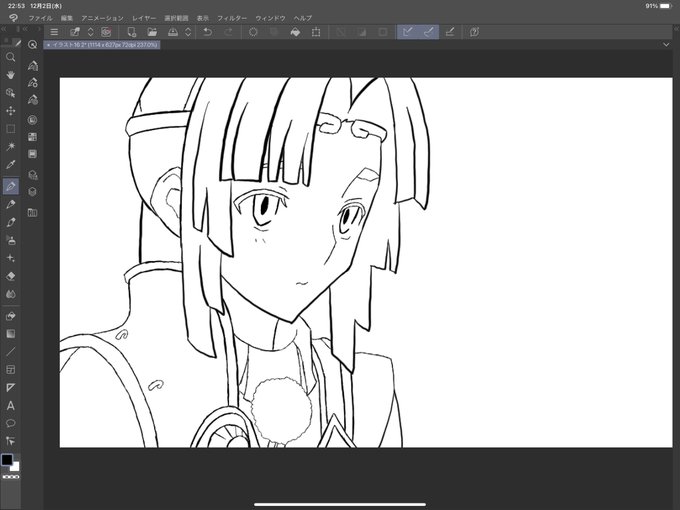
Task: Select the Decoration sparkle tool
Action: [11, 258]
